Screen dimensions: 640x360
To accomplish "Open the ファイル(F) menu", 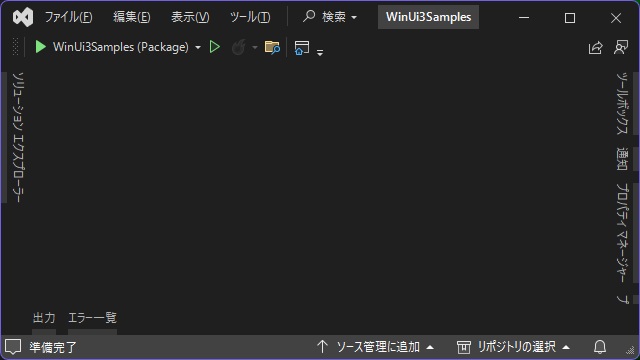I will pos(69,17).
